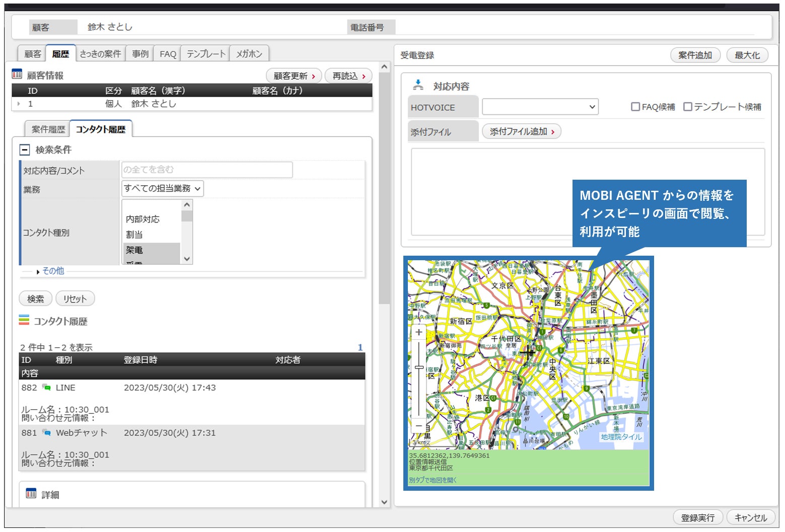Expand the その他 search options
The width and height of the screenshot is (785, 532).
[x=52, y=271]
